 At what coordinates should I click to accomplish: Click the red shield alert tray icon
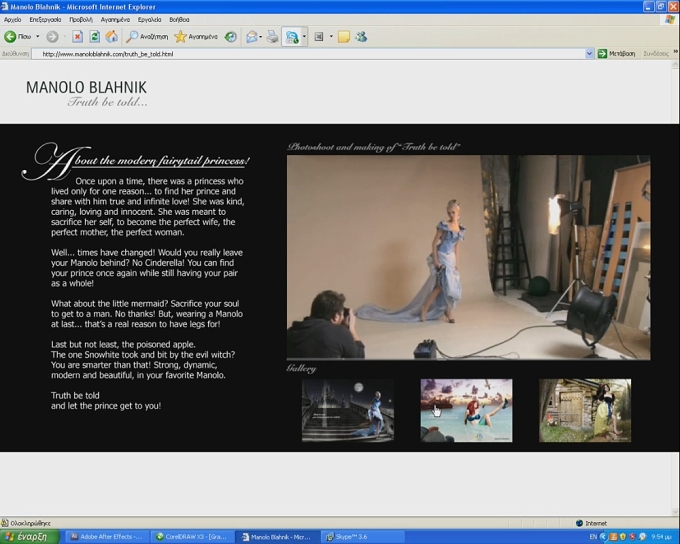633,537
